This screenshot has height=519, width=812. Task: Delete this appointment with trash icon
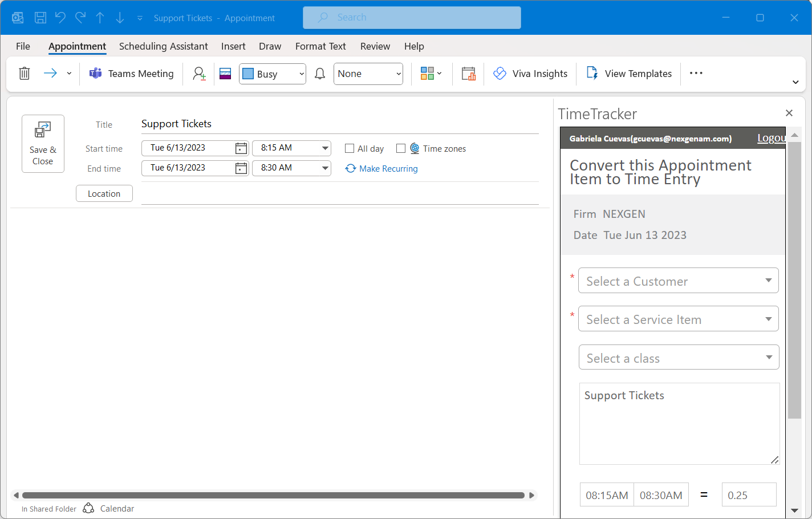click(25, 74)
